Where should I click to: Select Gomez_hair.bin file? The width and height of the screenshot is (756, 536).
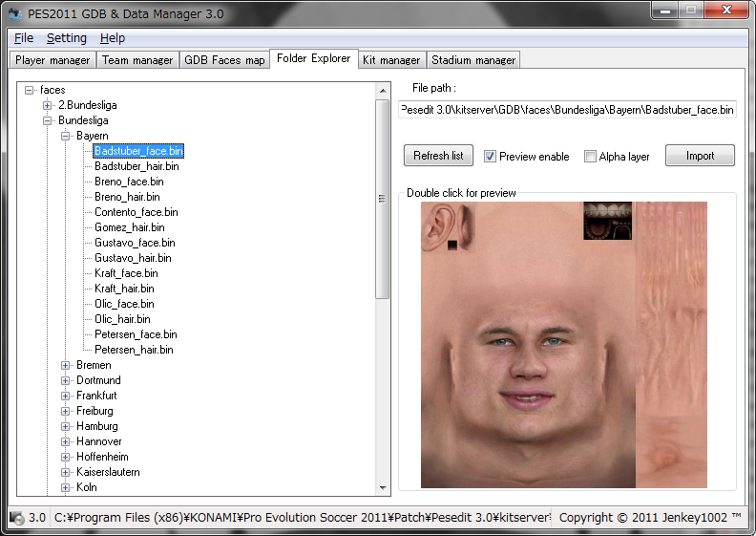[x=130, y=227]
